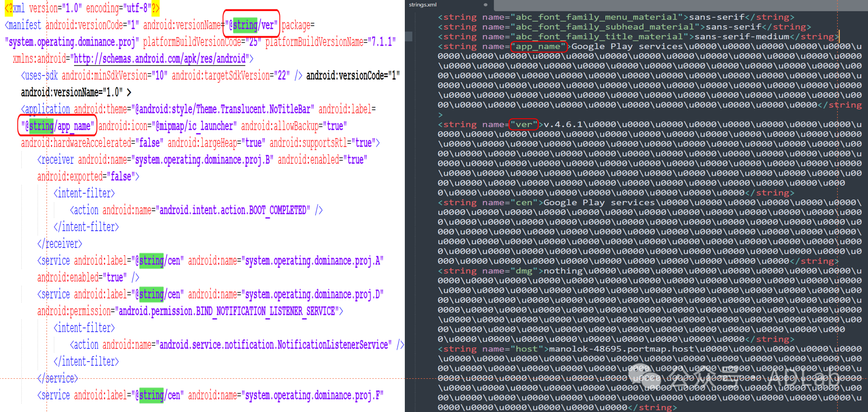868x412 pixels.
Task: Click the system.operating.dominance.proj.F service name
Action: 314,395
